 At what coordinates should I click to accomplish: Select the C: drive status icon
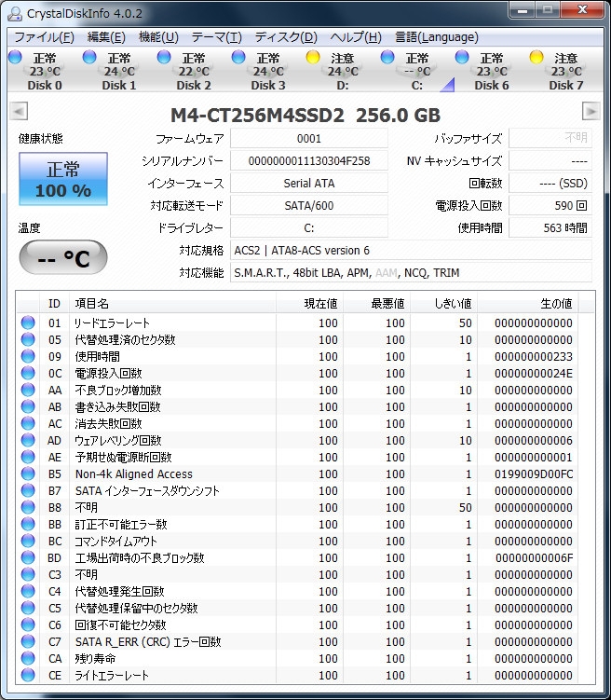pyautogui.click(x=387, y=57)
